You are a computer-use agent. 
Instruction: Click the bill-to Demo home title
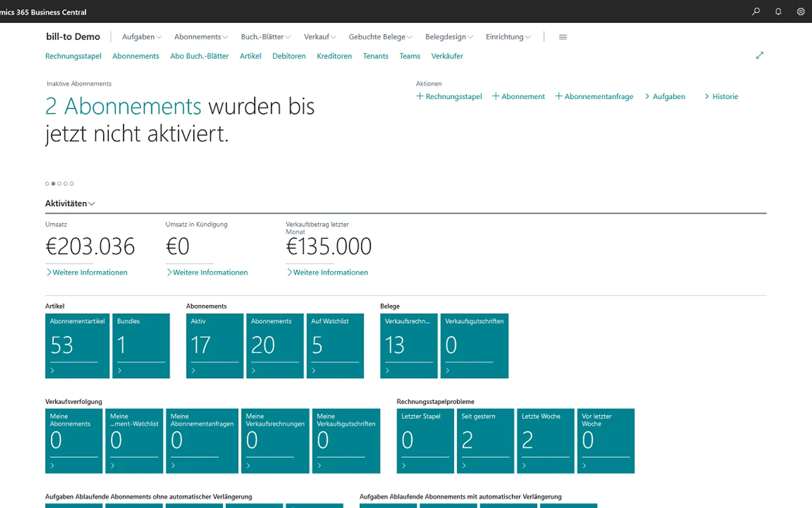pos(73,37)
